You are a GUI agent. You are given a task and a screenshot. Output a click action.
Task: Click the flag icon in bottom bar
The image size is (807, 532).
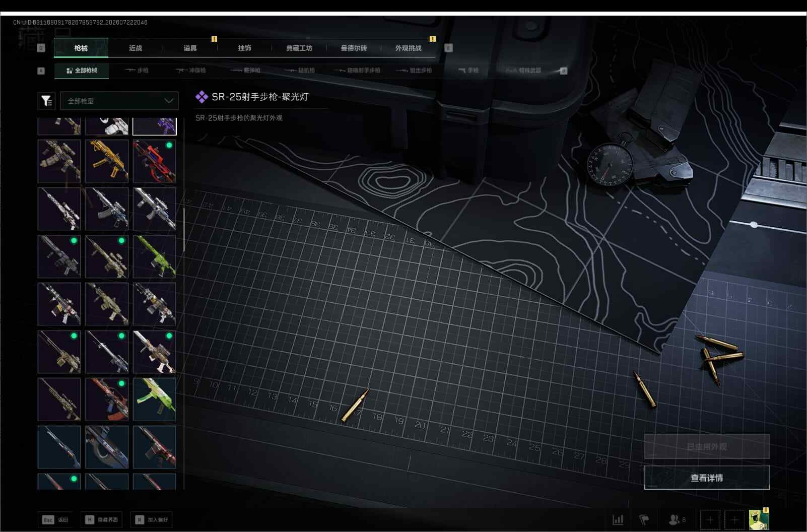coord(644,519)
